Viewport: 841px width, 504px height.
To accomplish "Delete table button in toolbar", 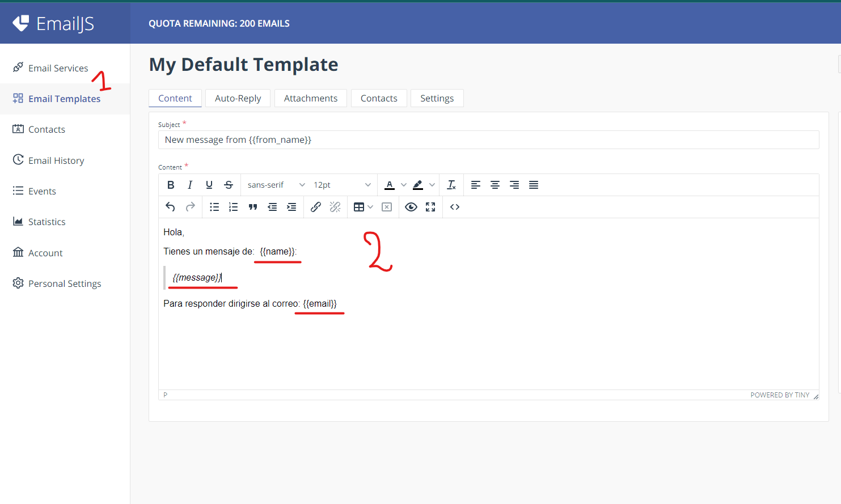I will pos(387,207).
